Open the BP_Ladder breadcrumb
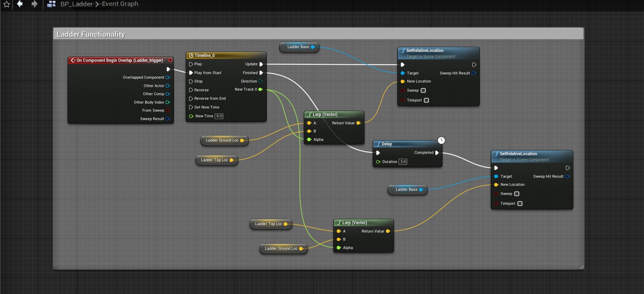This screenshot has height=294, width=644. click(x=76, y=4)
